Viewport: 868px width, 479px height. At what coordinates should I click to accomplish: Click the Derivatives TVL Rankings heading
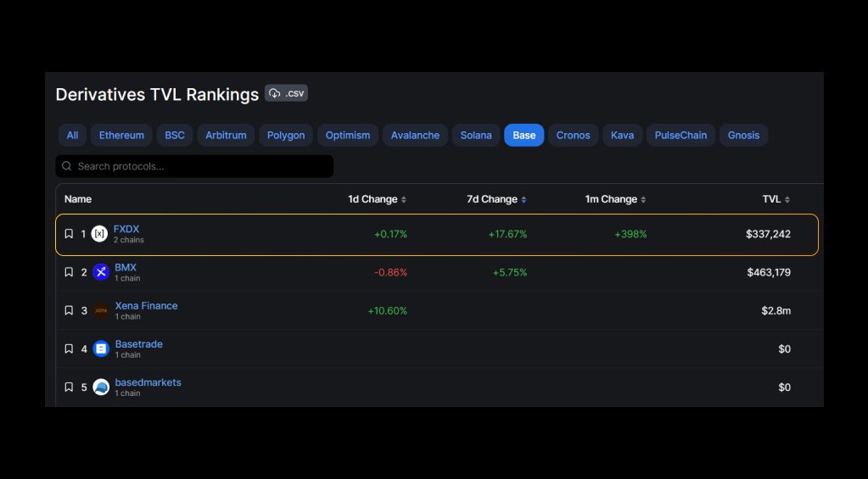[157, 94]
